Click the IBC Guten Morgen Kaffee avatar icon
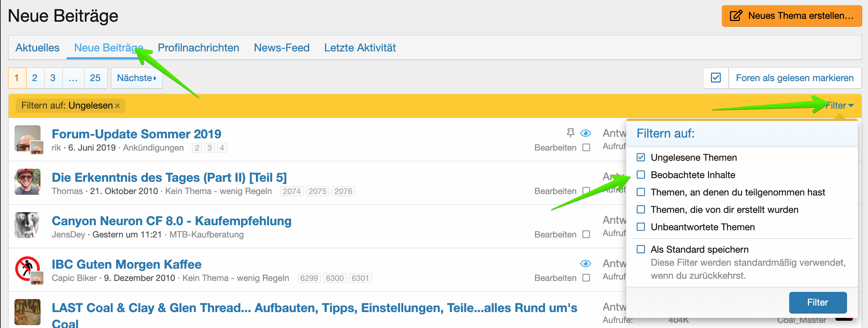This screenshot has width=868, height=328. point(28,269)
